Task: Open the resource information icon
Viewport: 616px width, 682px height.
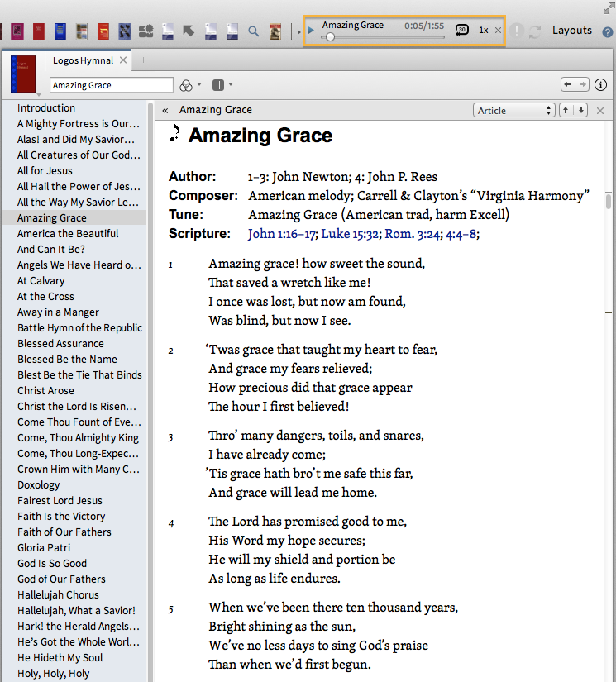Action: point(601,85)
